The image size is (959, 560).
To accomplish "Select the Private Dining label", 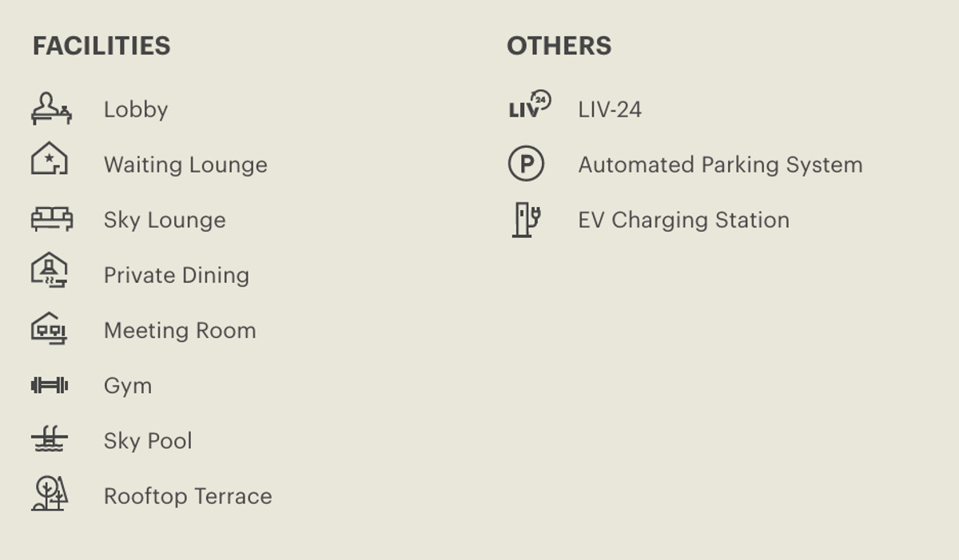I will (177, 275).
